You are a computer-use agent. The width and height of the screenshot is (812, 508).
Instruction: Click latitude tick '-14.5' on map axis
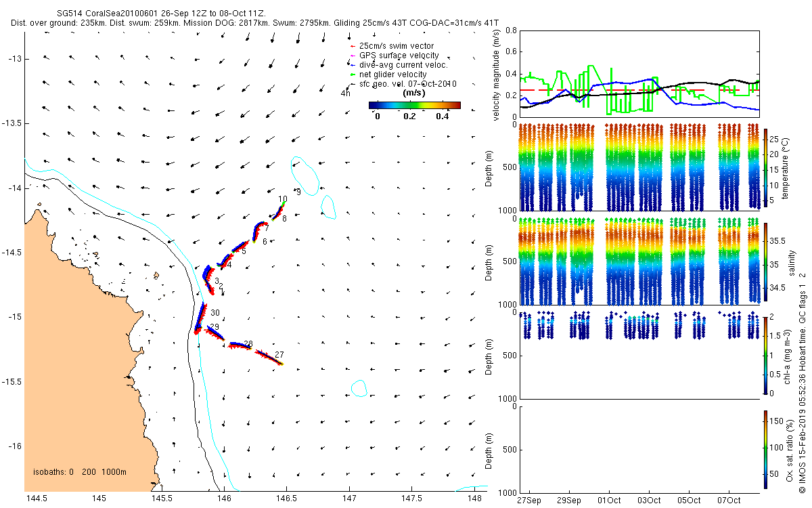coord(11,253)
